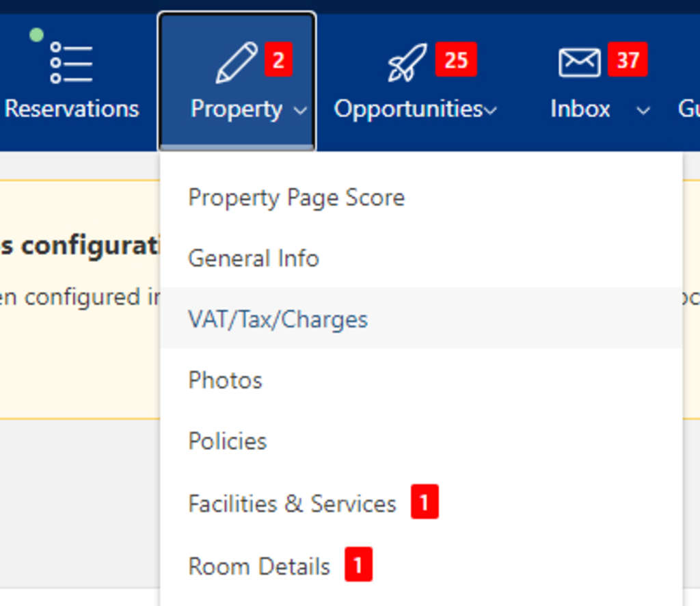Viewport: 700px width, 606px height.
Task: Expand the Inbox dropdown chevron
Action: click(x=643, y=111)
